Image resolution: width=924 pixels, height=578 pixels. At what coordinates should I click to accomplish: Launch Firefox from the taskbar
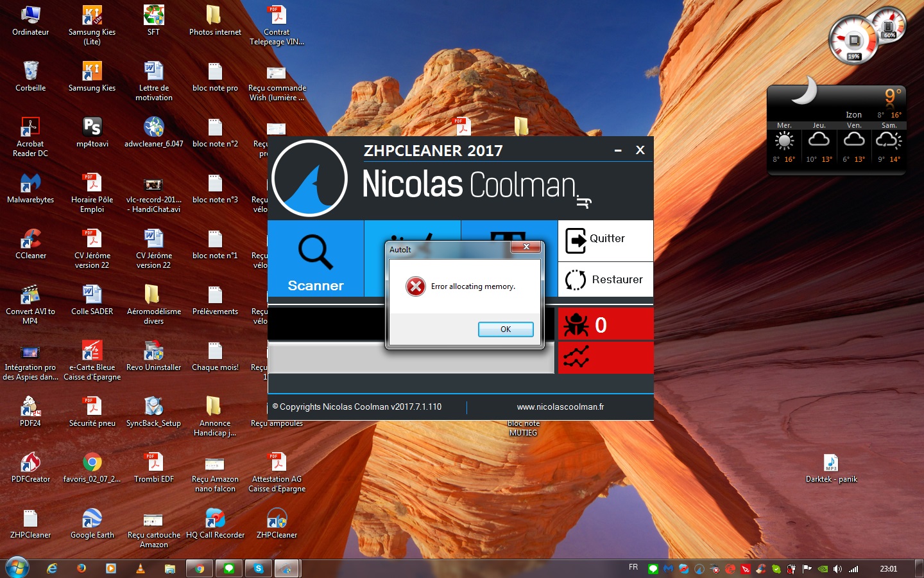pyautogui.click(x=81, y=568)
